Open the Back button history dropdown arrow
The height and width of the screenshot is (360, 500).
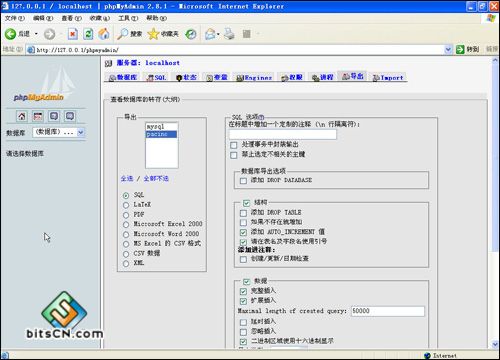point(36,34)
